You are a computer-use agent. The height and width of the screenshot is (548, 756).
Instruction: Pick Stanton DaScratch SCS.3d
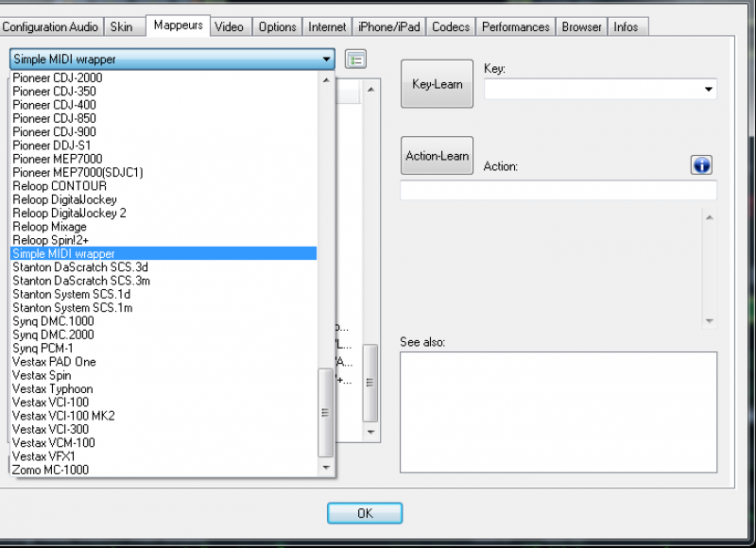(x=163, y=266)
